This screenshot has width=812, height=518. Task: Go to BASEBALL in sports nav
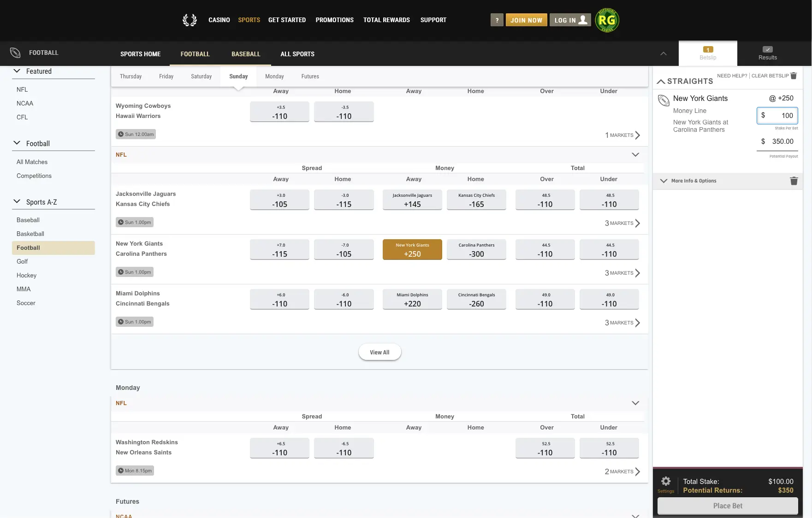click(246, 54)
